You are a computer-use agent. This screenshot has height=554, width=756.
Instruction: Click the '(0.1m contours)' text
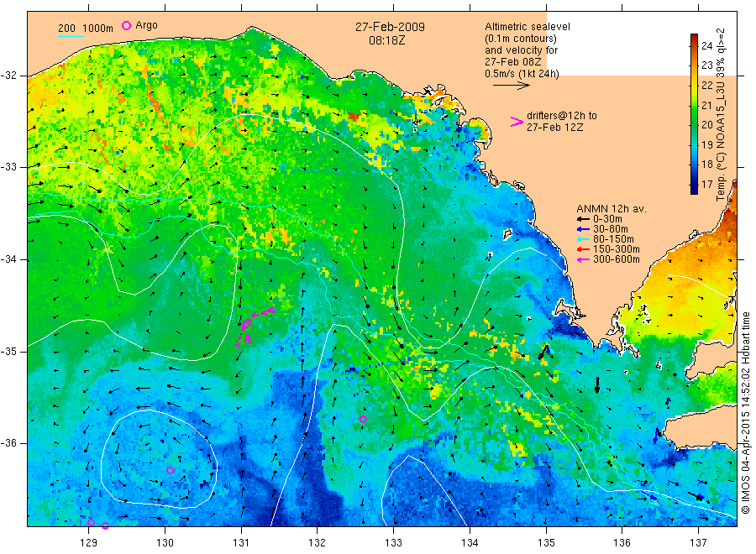pyautogui.click(x=521, y=39)
